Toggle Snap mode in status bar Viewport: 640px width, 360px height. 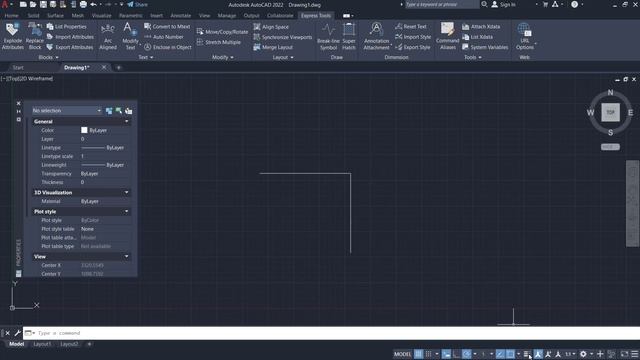pyautogui.click(x=429, y=354)
